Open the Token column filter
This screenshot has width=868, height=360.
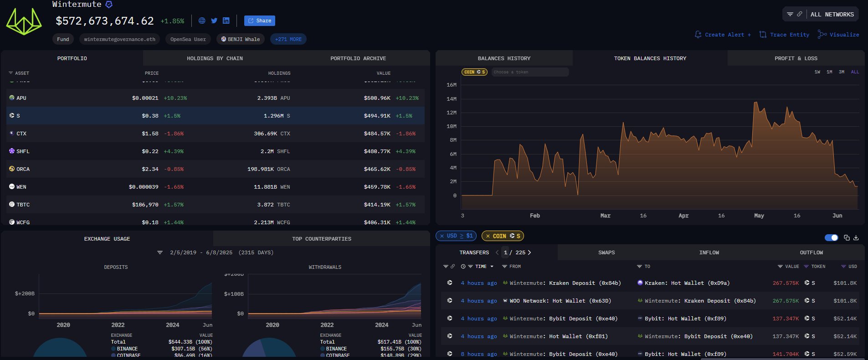click(806, 267)
